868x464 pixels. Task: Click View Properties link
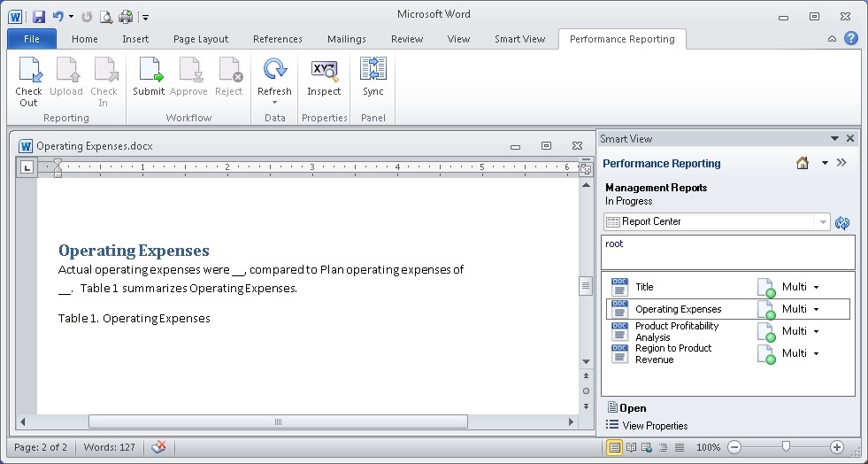click(647, 425)
